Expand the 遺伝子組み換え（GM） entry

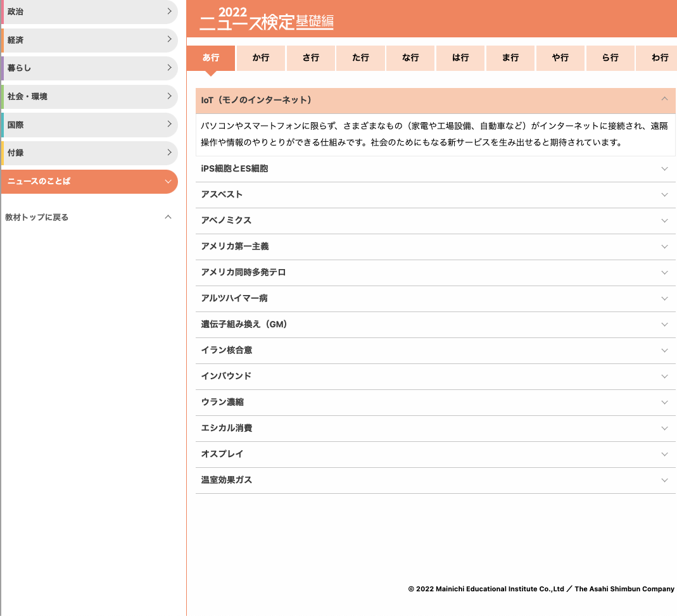[436, 324]
